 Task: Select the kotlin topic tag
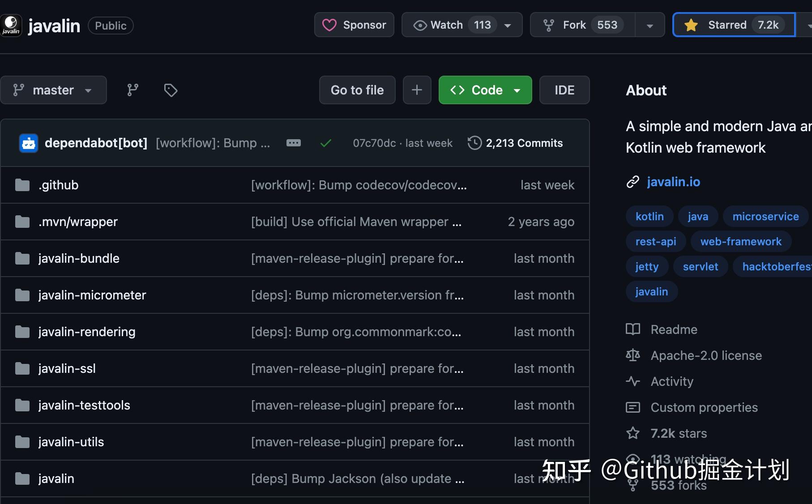point(649,216)
